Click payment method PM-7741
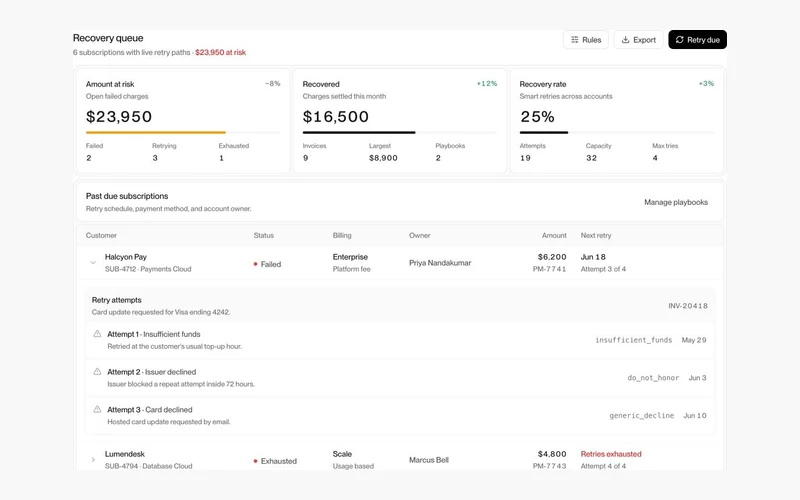 point(549,269)
